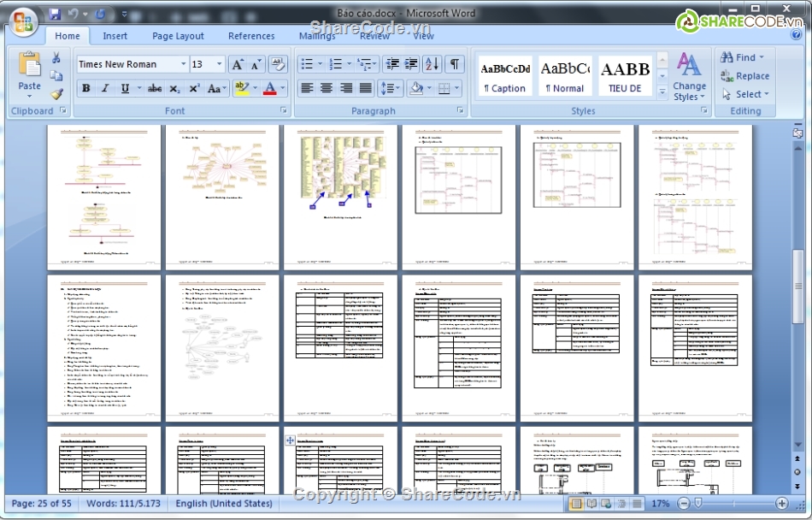812x520 pixels.
Task: Customize Quick Access Toolbar dropdown
Action: tap(124, 14)
